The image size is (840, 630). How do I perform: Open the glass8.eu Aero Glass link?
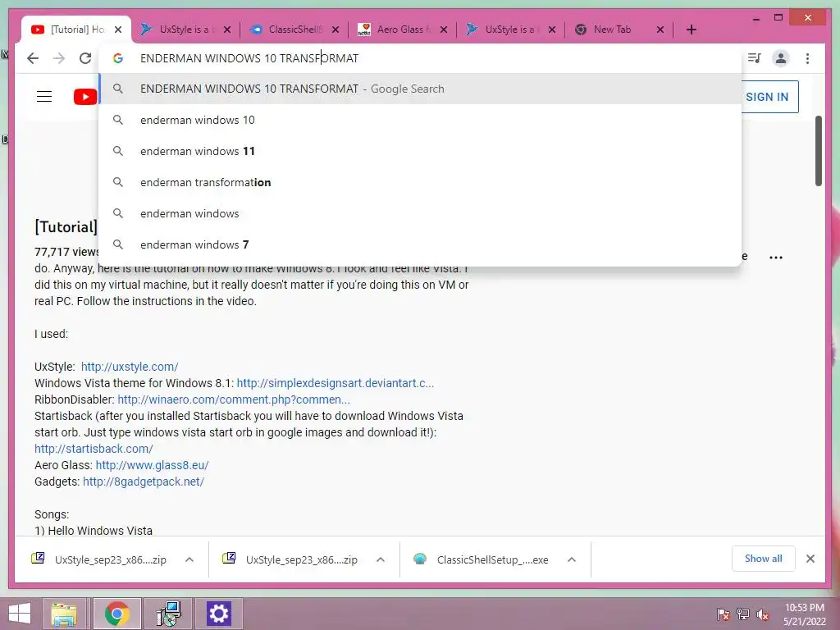152,465
